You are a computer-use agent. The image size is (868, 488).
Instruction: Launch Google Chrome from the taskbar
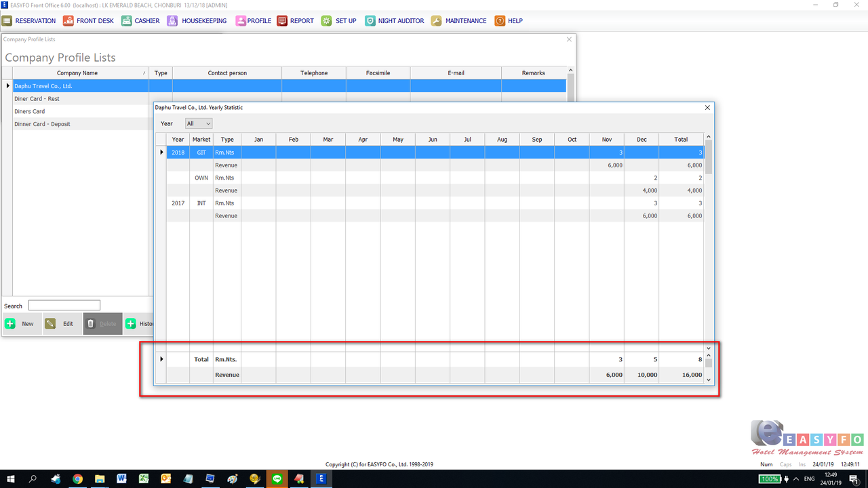click(77, 479)
